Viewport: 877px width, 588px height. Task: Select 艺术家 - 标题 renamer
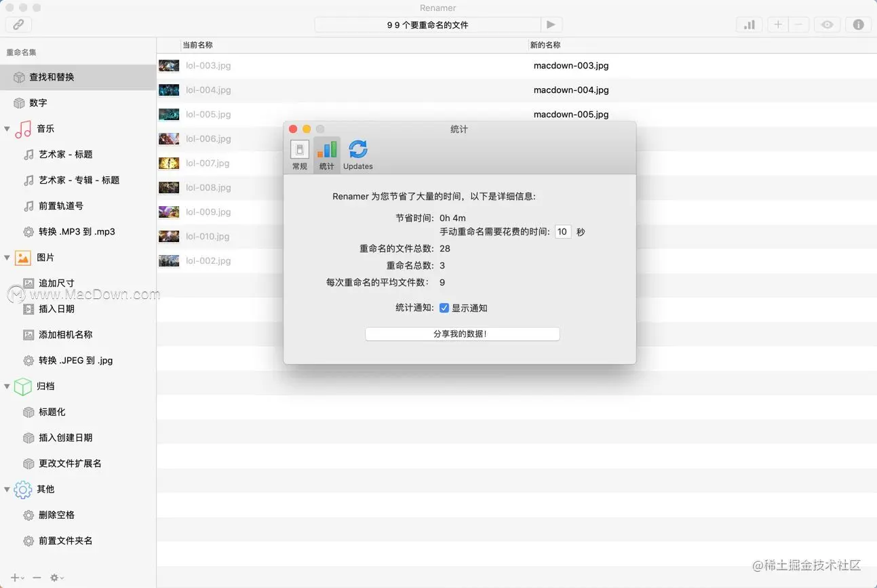click(x=78, y=155)
